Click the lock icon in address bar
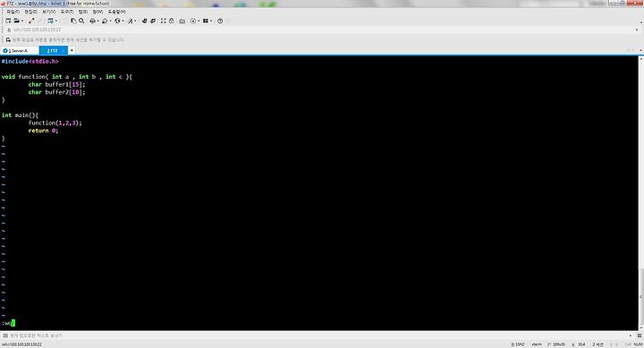 (9, 30)
